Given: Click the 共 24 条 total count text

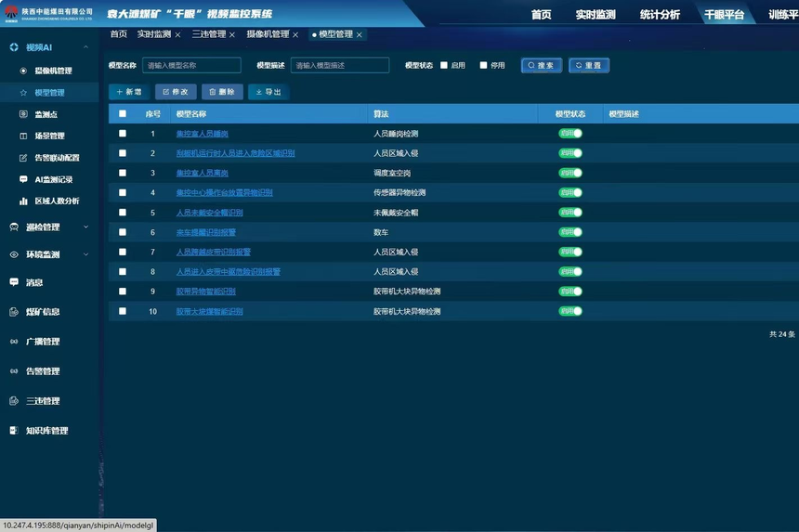Looking at the screenshot, I should (782, 334).
